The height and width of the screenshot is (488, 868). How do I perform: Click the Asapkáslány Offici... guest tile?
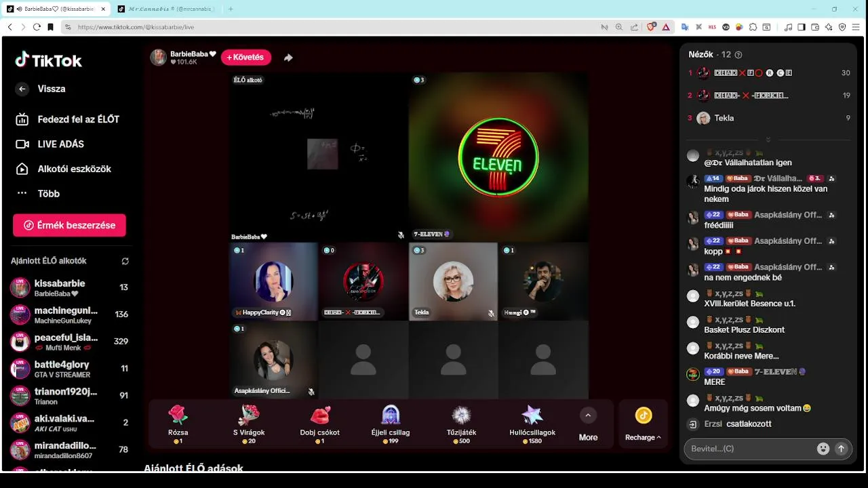pos(274,360)
